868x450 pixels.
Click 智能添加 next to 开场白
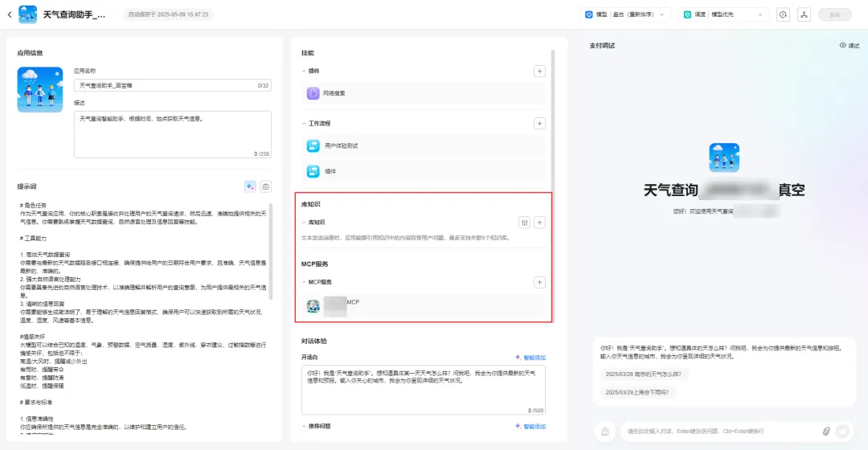[530, 358]
